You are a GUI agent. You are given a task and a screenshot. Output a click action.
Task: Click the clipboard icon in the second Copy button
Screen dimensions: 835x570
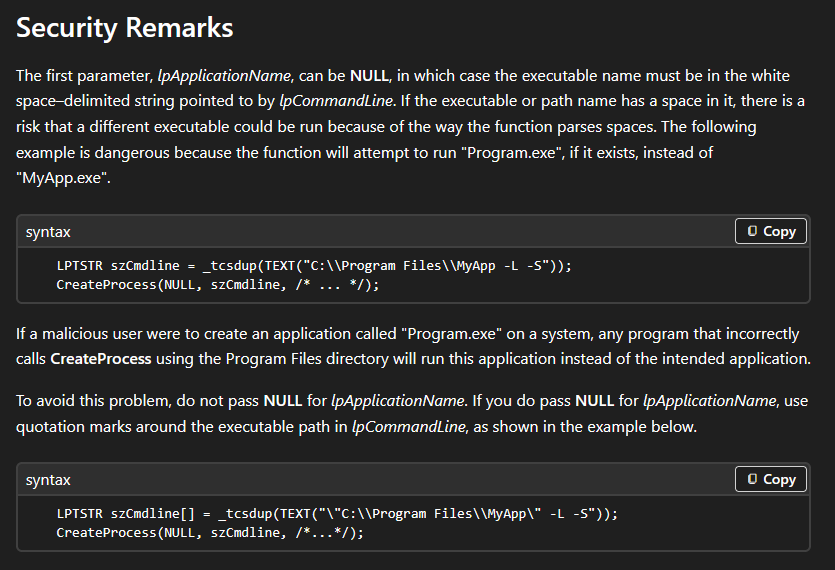coord(752,479)
